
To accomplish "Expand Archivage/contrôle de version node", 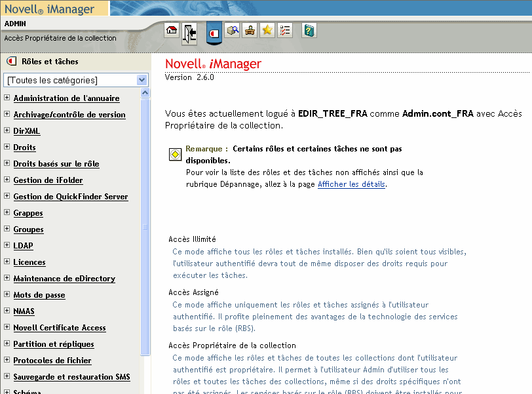I will pos(7,113).
